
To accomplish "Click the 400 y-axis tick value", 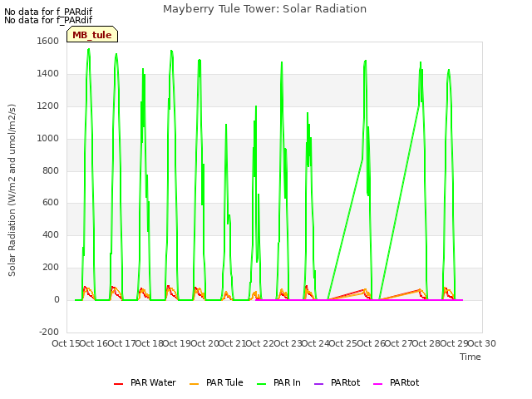I will tap(51, 234).
